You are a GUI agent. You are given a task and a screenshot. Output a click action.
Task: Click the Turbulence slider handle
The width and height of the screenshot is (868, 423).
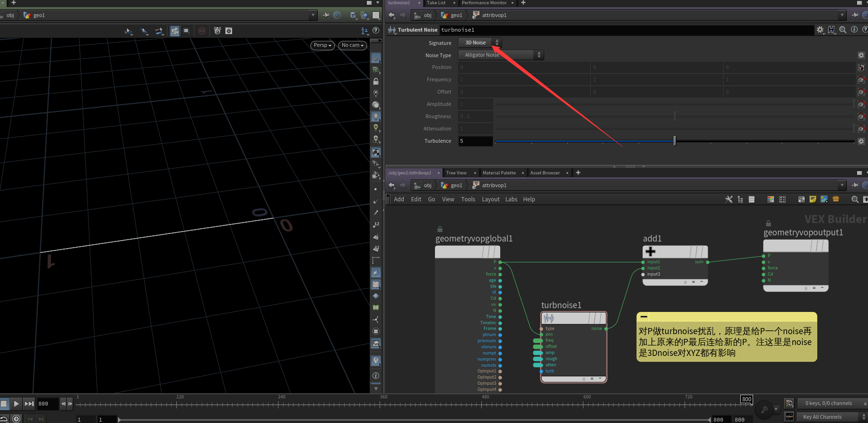675,141
